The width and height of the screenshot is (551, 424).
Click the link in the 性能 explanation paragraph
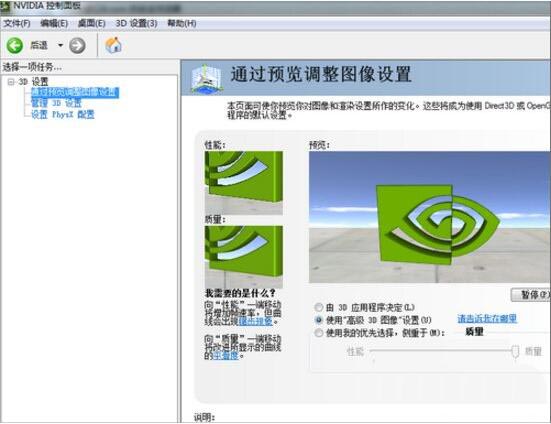(255, 321)
